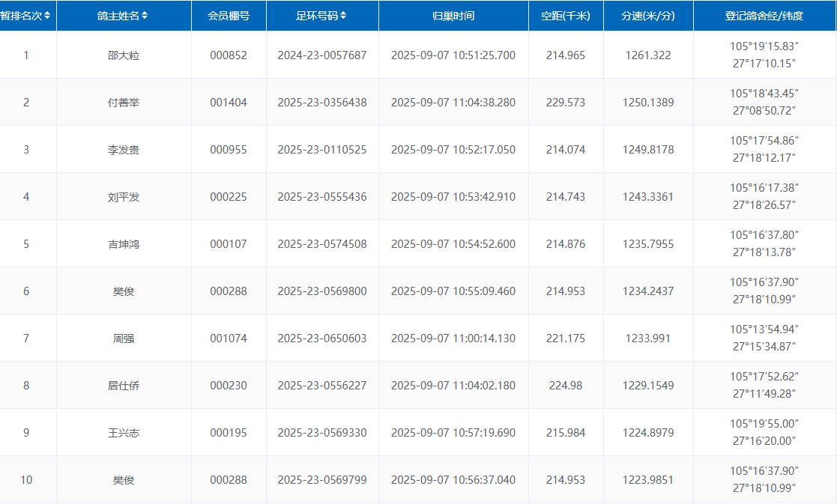Click return time 2025-09-07 11:00:14.130
Viewport: 837px width, 504px height.
click(x=453, y=338)
